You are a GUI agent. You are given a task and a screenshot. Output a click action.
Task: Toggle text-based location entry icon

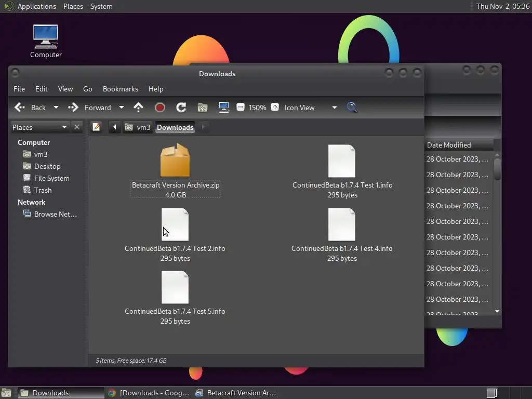[96, 127]
